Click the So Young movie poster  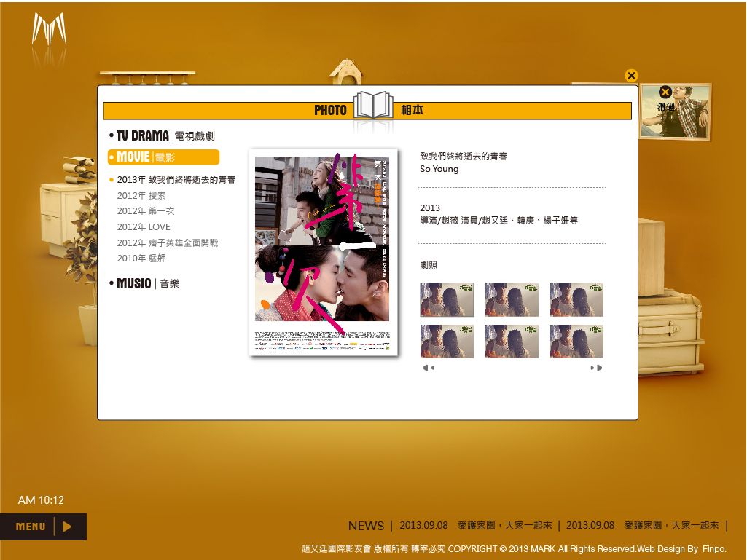324,251
